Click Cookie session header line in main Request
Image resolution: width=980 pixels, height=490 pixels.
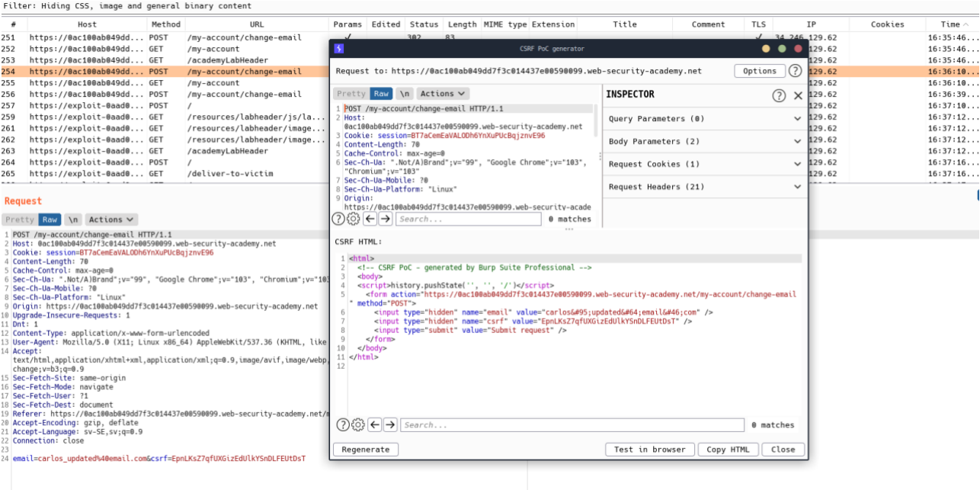pyautogui.click(x=113, y=252)
